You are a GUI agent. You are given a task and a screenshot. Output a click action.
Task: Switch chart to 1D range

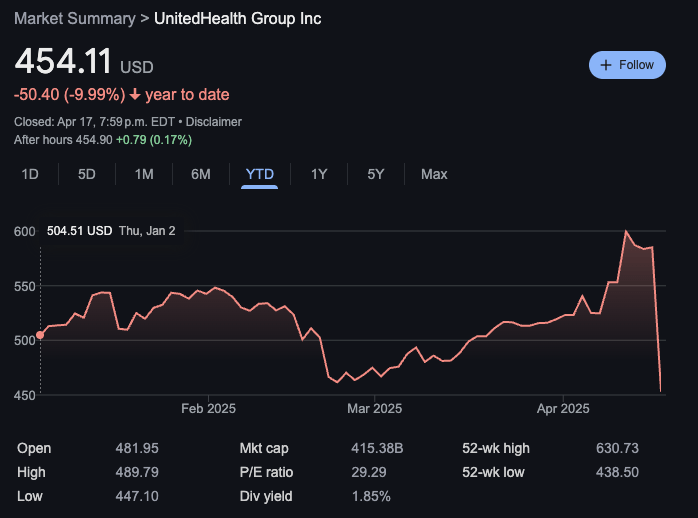[x=30, y=174]
